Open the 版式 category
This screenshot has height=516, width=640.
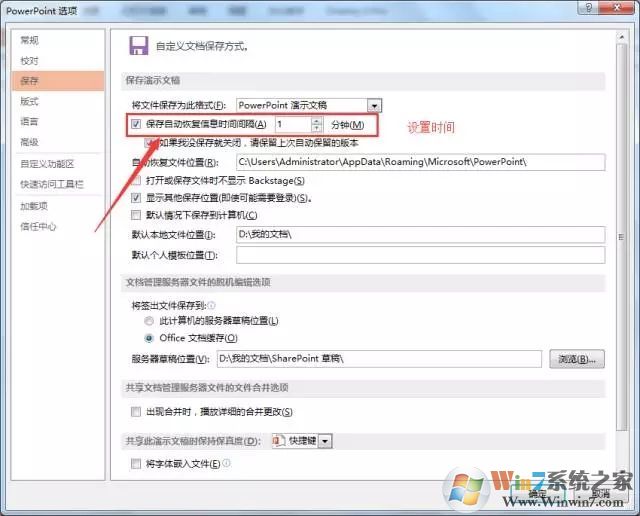point(29,101)
